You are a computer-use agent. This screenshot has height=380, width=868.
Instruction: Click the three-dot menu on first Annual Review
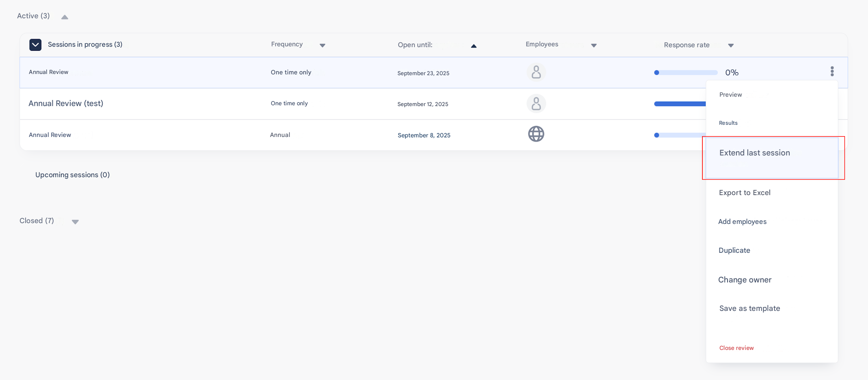click(x=832, y=72)
